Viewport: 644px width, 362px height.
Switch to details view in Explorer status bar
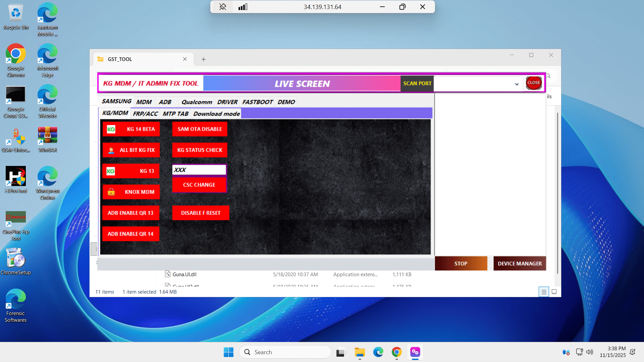[544, 292]
